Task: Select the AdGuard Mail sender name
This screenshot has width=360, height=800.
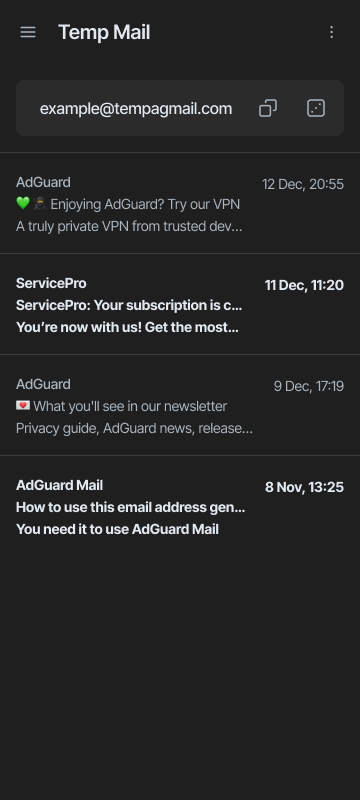Action: click(59, 485)
